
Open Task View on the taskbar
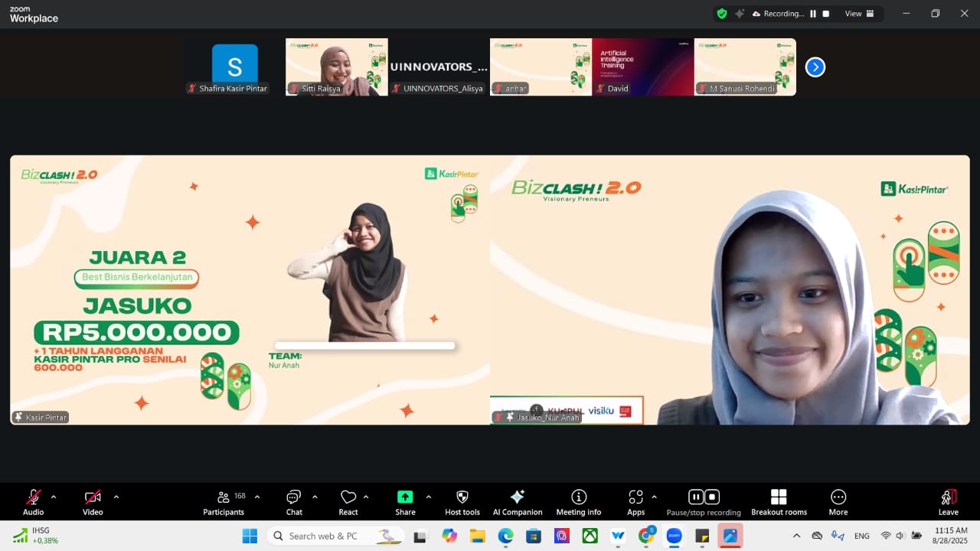pyautogui.click(x=420, y=536)
